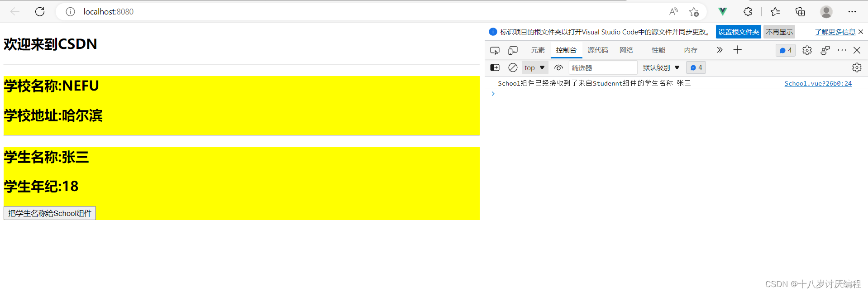
Task: Open the issues counter badge in tab bar
Action: [x=786, y=50]
